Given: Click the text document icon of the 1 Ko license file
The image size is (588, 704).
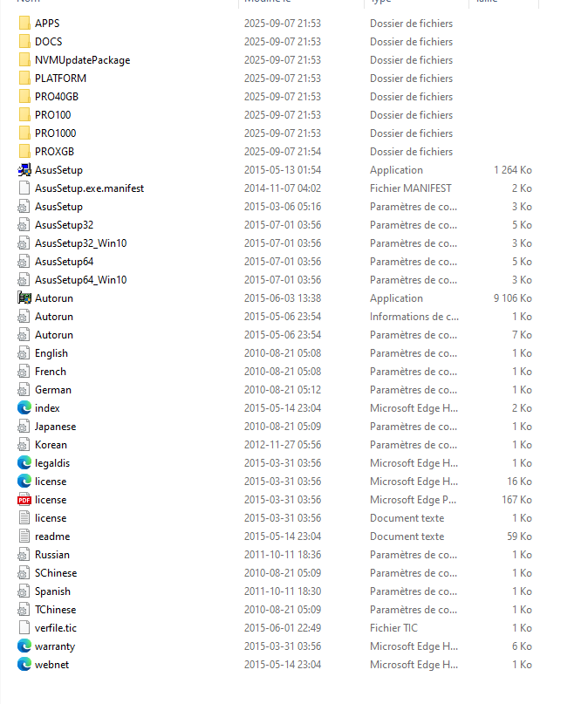Looking at the screenshot, I should coord(24,518).
